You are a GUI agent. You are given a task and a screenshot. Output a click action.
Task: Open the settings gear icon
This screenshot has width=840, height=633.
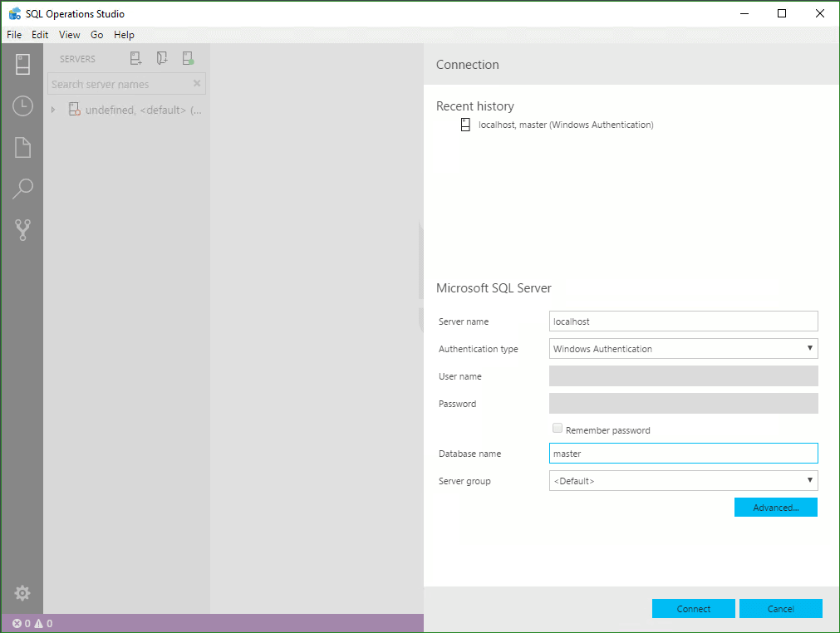pos(22,593)
